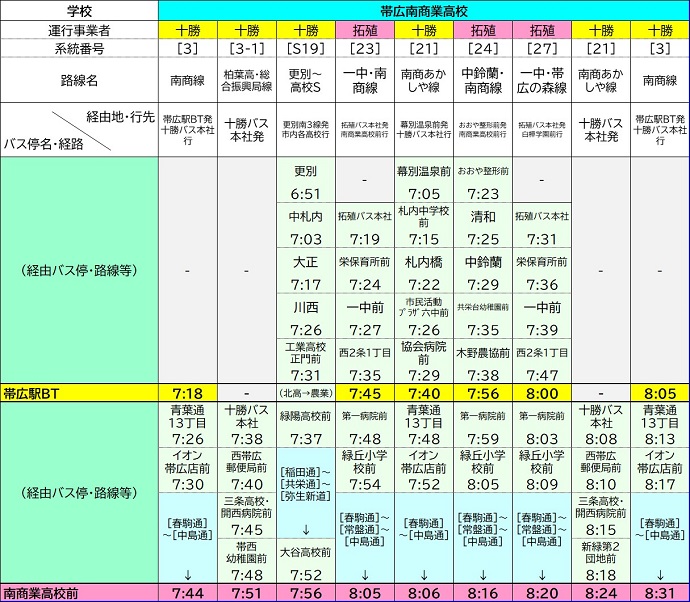
Task: Click the 三条高校・開西病院前 time 8:15
Action: coord(601,529)
